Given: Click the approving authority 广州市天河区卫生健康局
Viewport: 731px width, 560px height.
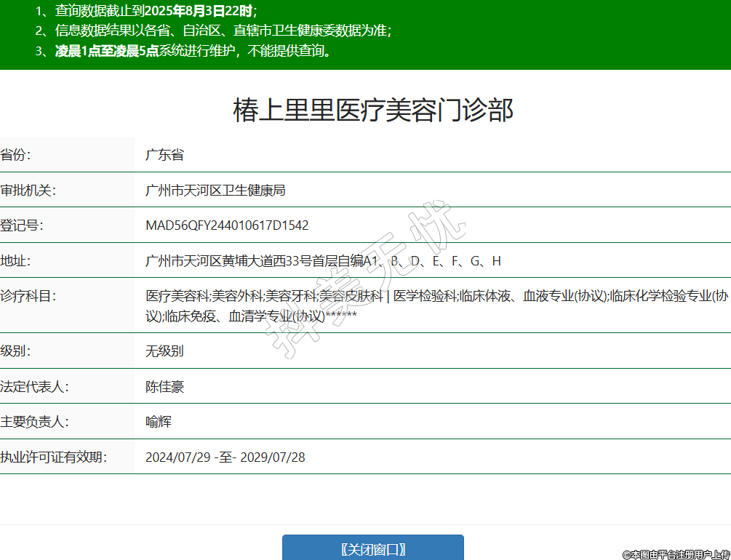Looking at the screenshot, I should click(215, 191).
